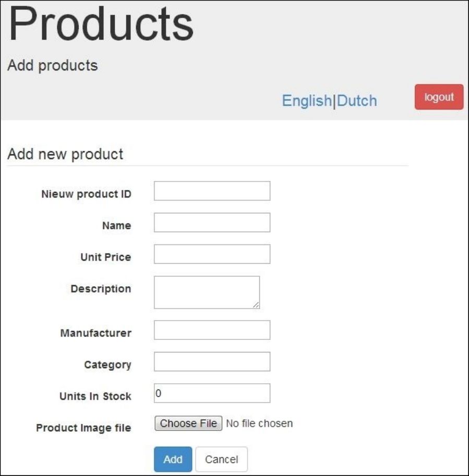Click the No file chosen text

pyautogui.click(x=259, y=423)
